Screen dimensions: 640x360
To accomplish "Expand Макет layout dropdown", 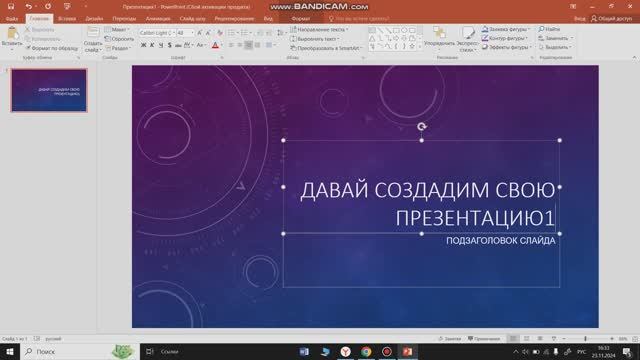I will 117,29.
